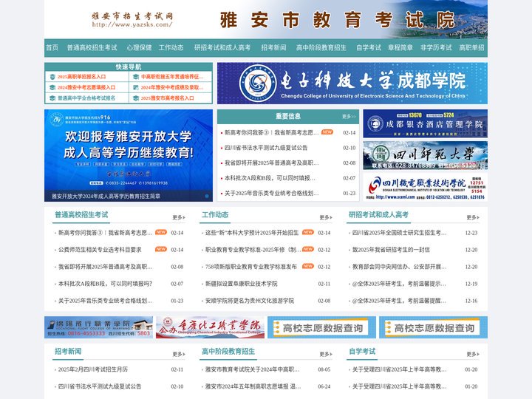Open 绵阳飞行职业学院 banner ad
Viewport: 532px width, 399px height.
click(x=98, y=327)
